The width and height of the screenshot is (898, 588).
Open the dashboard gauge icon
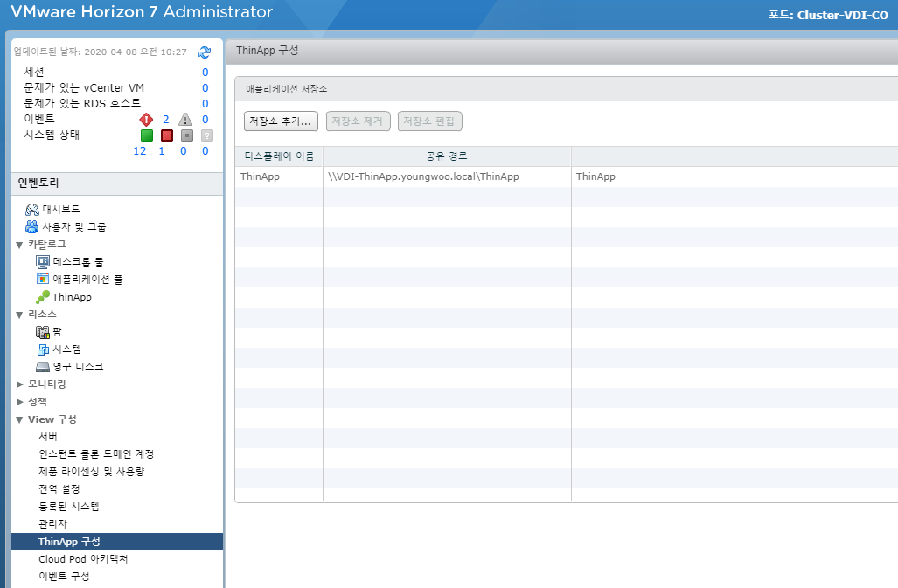[32, 210]
